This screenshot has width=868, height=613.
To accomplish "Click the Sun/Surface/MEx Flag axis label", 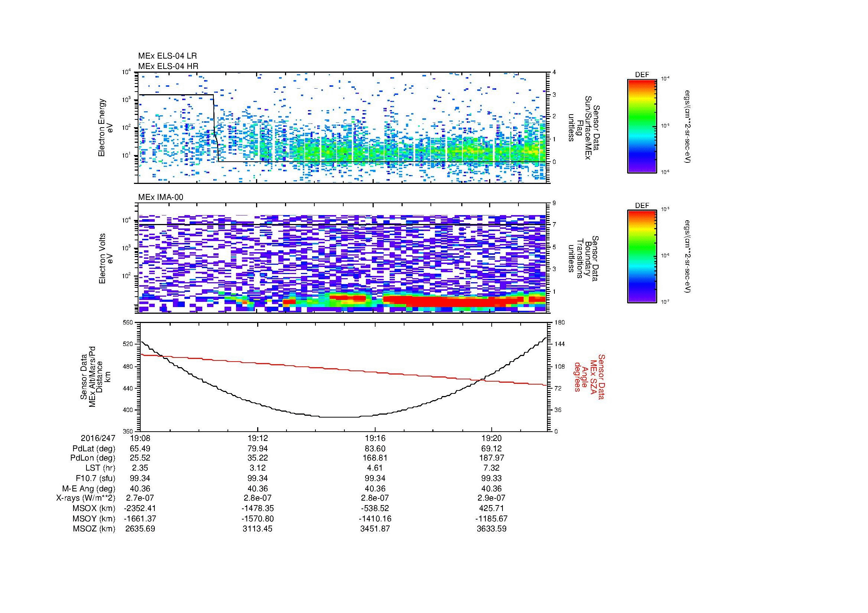I will 584,128.
